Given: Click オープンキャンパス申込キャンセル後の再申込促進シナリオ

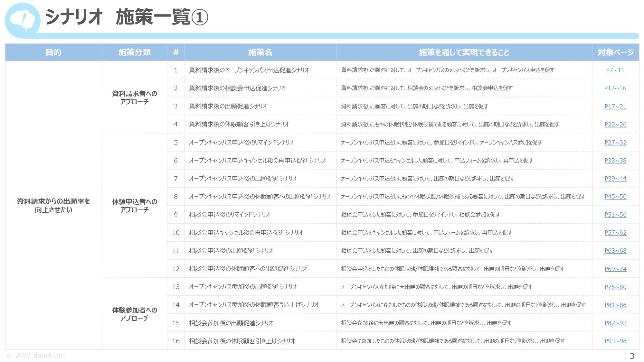Looking at the screenshot, I should [258, 160].
